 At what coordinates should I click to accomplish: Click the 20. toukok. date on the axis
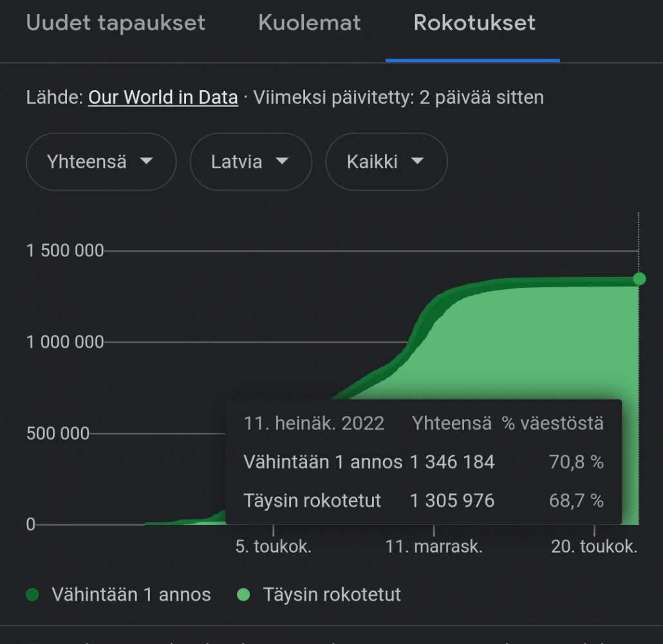coord(594,547)
